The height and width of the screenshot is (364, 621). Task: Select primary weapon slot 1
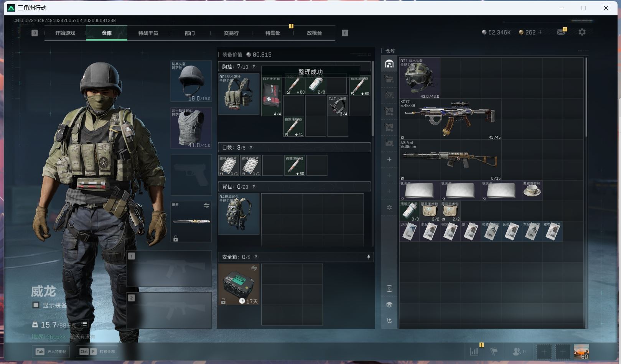tap(169, 269)
